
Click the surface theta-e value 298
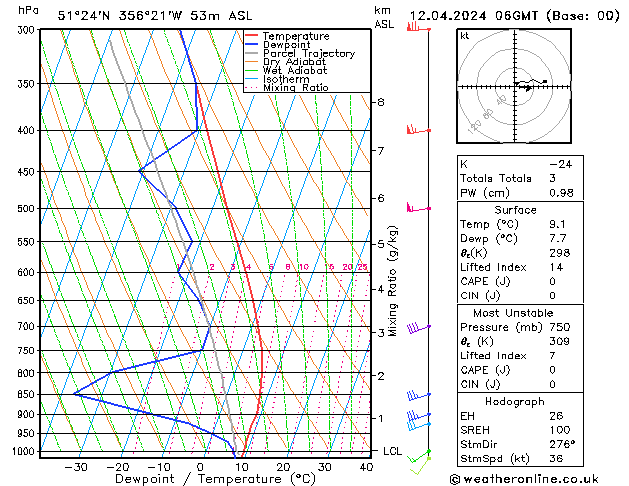pyautogui.click(x=560, y=253)
